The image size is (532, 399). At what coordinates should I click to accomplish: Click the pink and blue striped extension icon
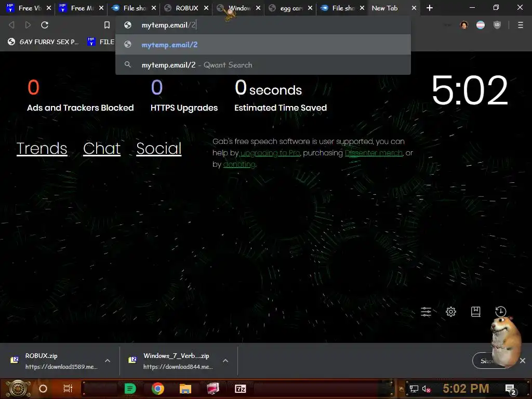481,25
